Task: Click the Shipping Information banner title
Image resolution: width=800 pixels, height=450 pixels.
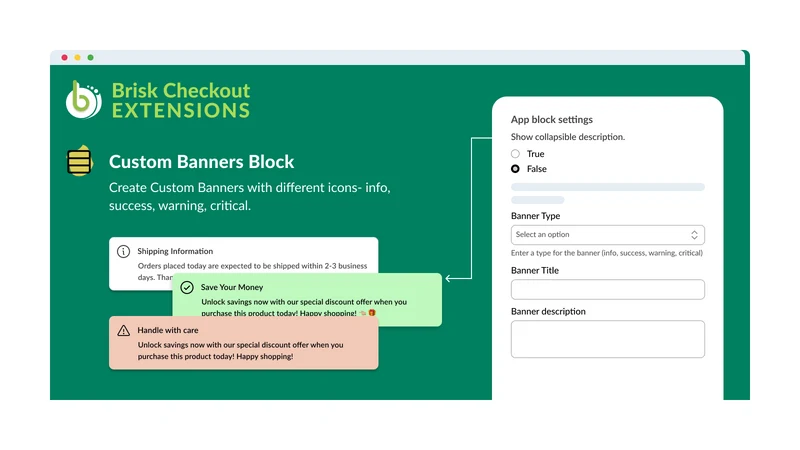Action: coord(175,251)
